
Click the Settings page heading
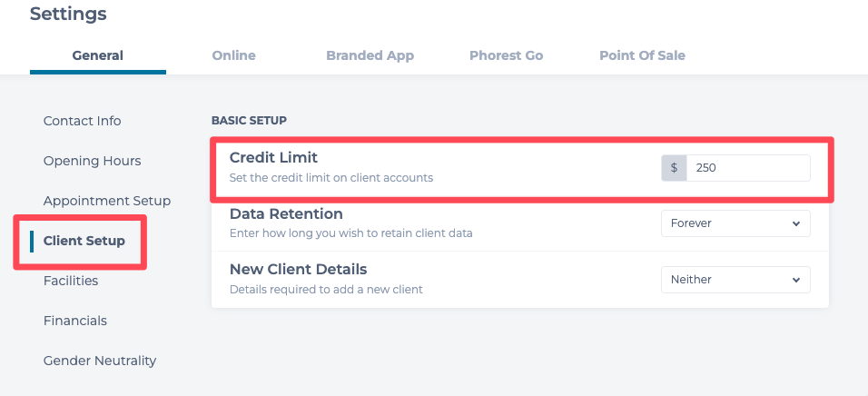click(x=68, y=14)
